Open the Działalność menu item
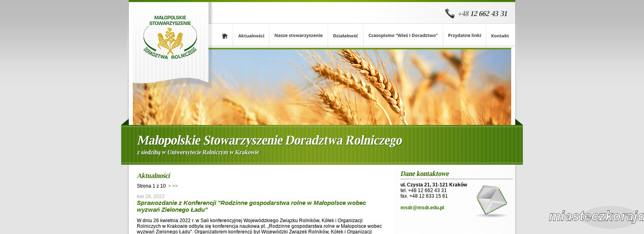644x234 pixels. click(345, 36)
